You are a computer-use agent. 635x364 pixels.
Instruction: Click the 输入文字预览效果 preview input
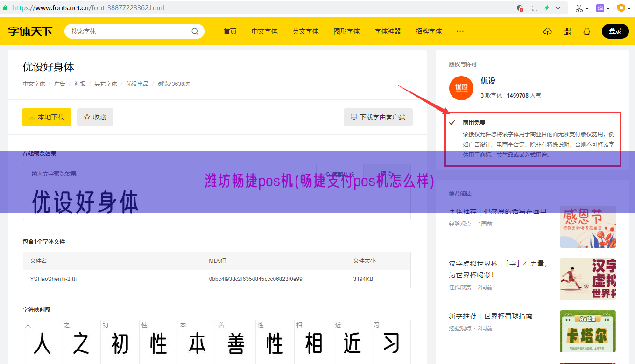170,174
